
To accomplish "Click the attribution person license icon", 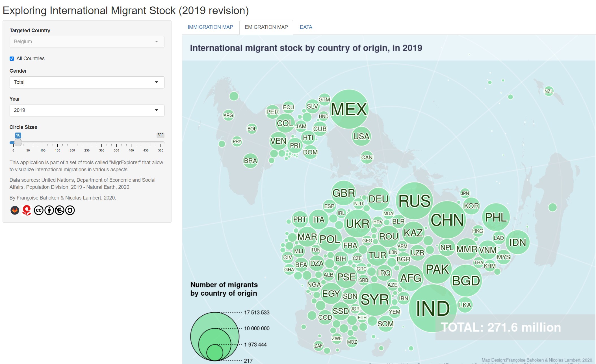I will click(49, 210).
